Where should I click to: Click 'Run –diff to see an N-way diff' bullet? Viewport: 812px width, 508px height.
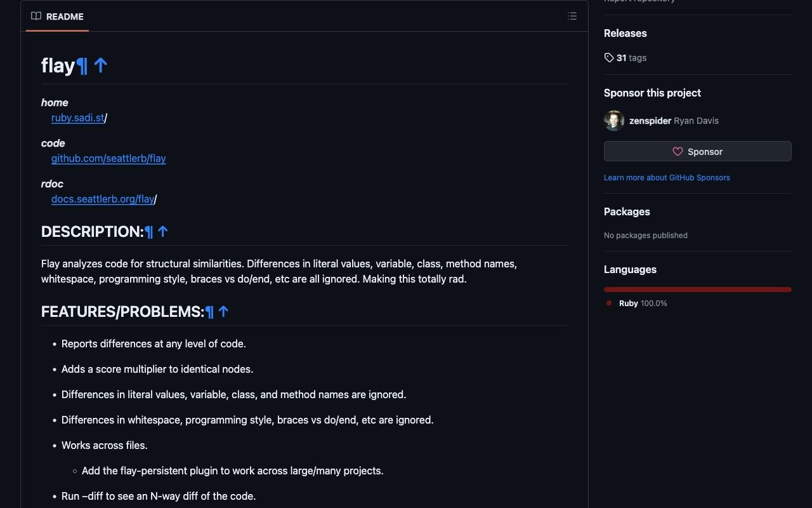click(x=159, y=496)
